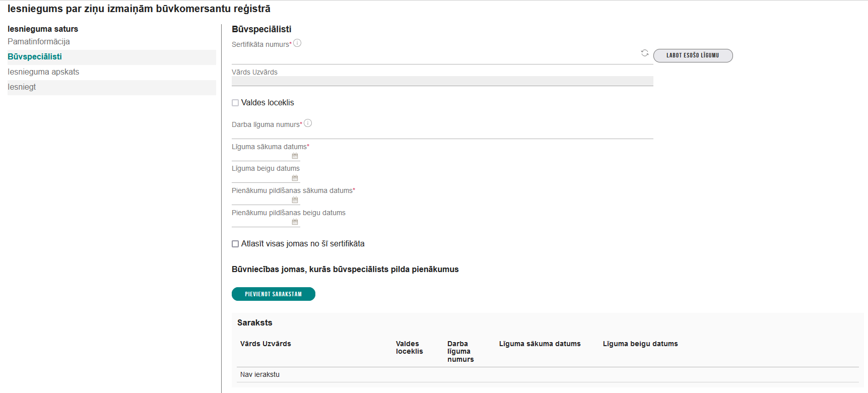Open calendar for Pienākumu pildīšanas sākuma datums
Image resolution: width=868 pixels, height=393 pixels.
pos(295,201)
